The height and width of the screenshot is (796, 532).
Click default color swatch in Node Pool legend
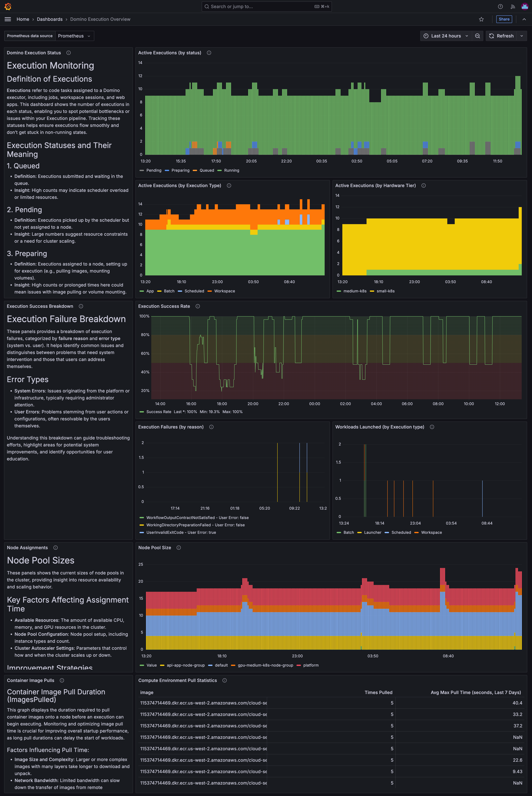[x=210, y=665]
